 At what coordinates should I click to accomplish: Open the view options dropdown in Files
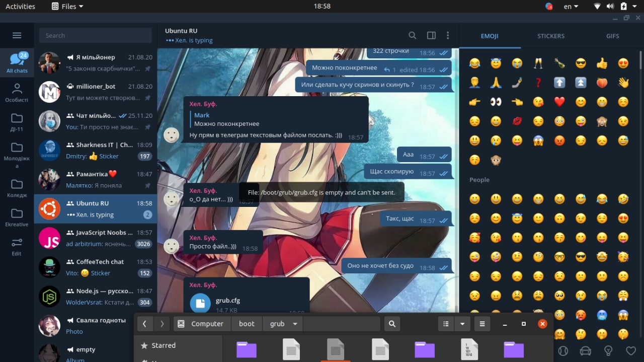tap(462, 324)
